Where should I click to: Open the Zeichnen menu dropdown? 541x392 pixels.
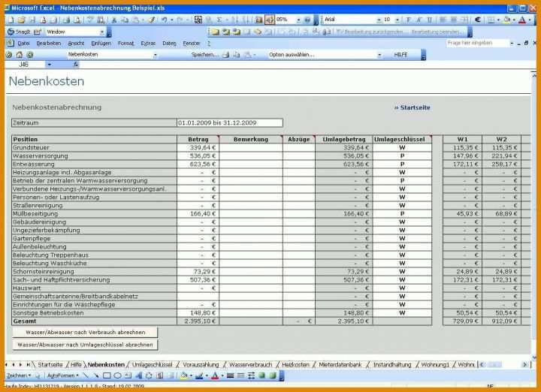tap(19, 375)
